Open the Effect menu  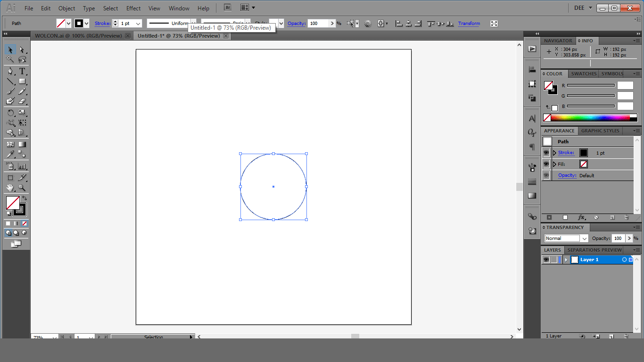(133, 8)
